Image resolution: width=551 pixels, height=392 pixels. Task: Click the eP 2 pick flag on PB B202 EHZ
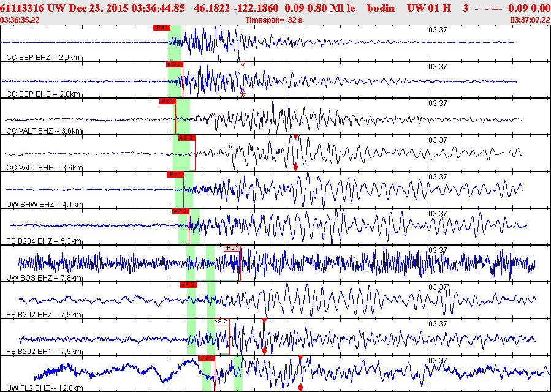tap(189, 285)
